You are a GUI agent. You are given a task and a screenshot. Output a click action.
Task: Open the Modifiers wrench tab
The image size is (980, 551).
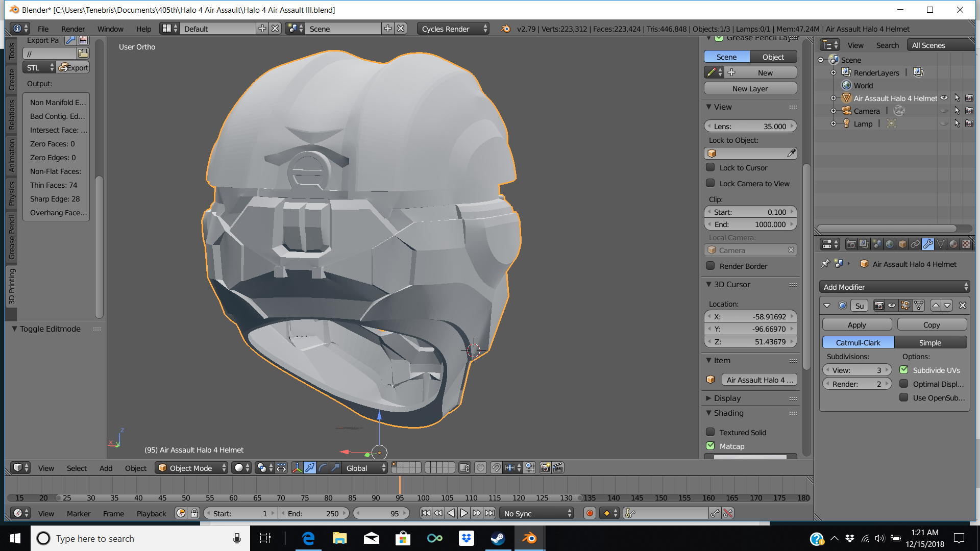pyautogui.click(x=928, y=244)
